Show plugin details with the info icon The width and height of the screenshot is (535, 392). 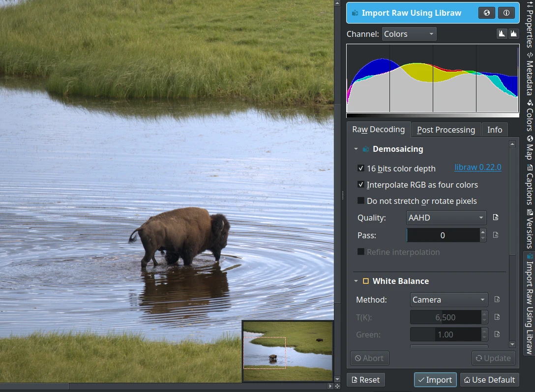[506, 13]
